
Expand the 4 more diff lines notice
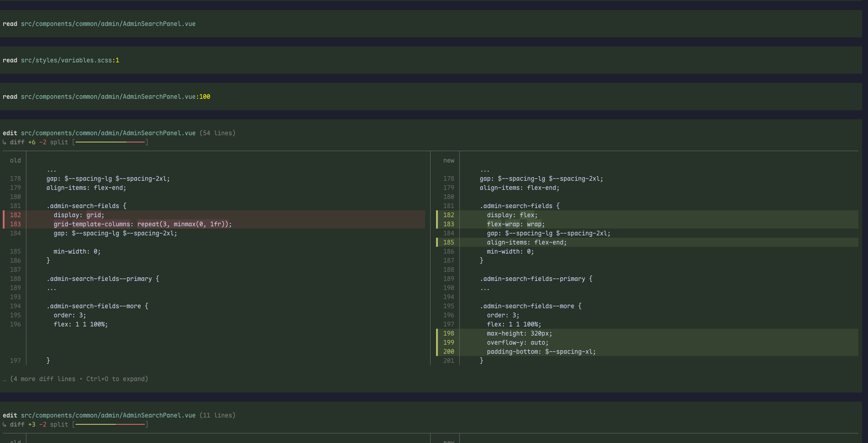pos(76,379)
